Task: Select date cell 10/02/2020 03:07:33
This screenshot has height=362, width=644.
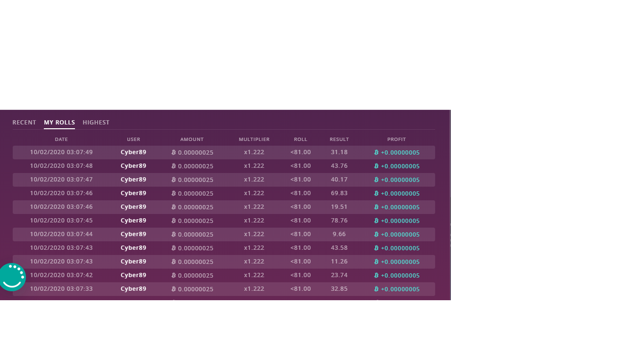Action: pyautogui.click(x=61, y=289)
